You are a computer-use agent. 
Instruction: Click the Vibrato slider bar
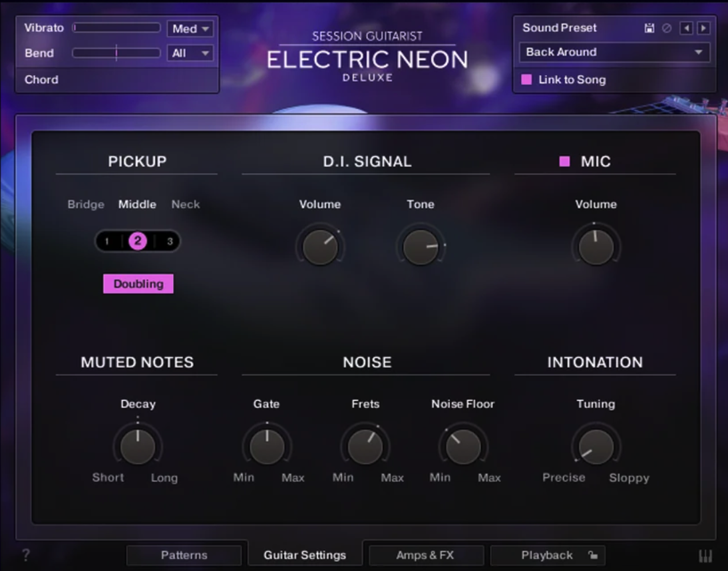116,28
